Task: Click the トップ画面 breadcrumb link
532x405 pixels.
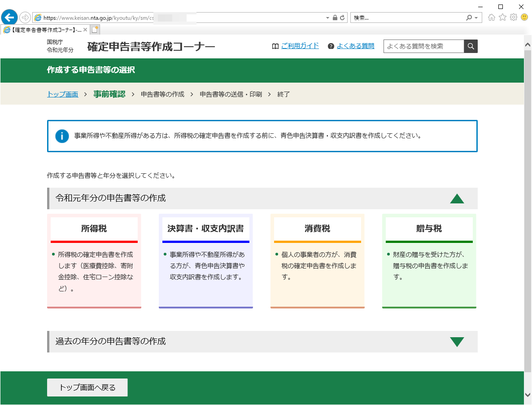Action: coord(62,94)
